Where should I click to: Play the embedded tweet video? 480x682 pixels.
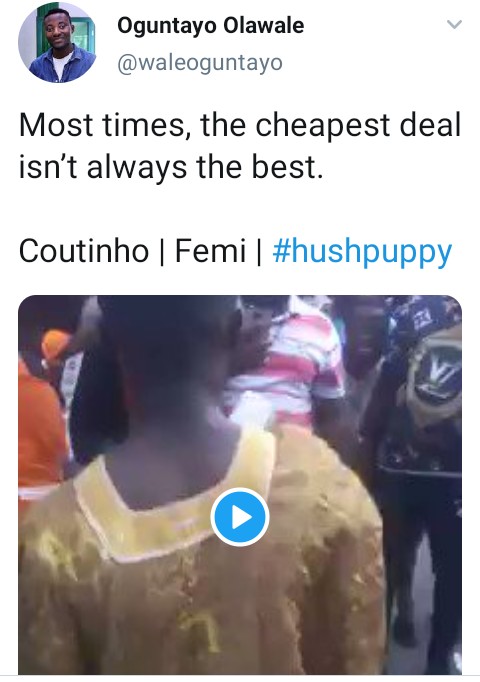point(240,517)
